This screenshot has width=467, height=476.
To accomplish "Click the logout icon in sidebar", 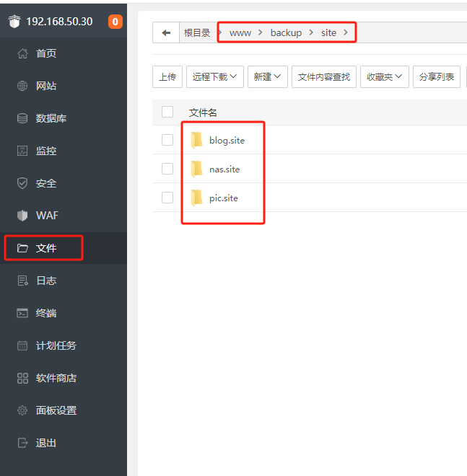I will point(22,443).
